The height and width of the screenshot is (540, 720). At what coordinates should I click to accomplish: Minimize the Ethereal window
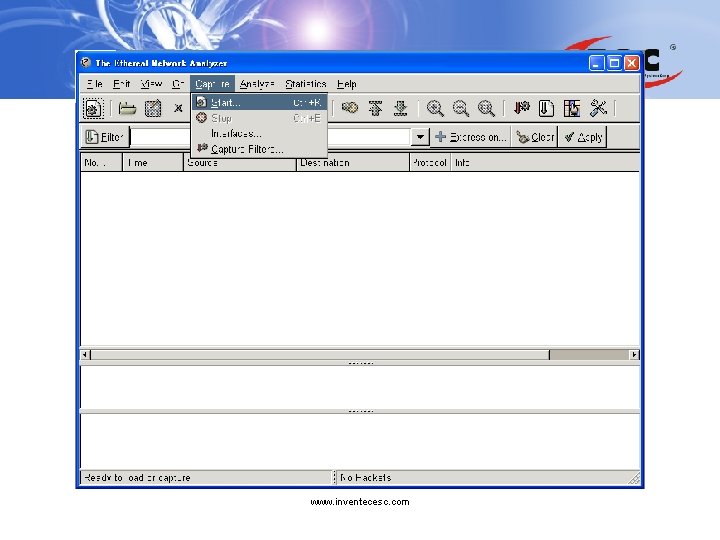pyautogui.click(x=596, y=63)
